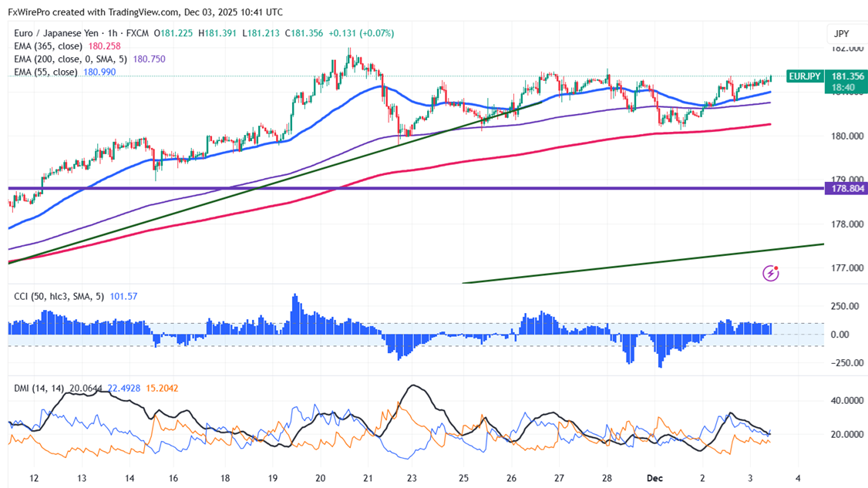This screenshot has height=488, width=868.
Task: Click the EMA 55 value 180.990
Action: [99, 72]
